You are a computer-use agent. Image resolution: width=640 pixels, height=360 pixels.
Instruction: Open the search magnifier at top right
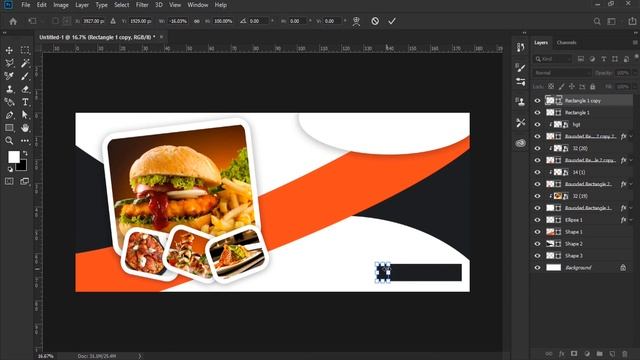point(597,21)
